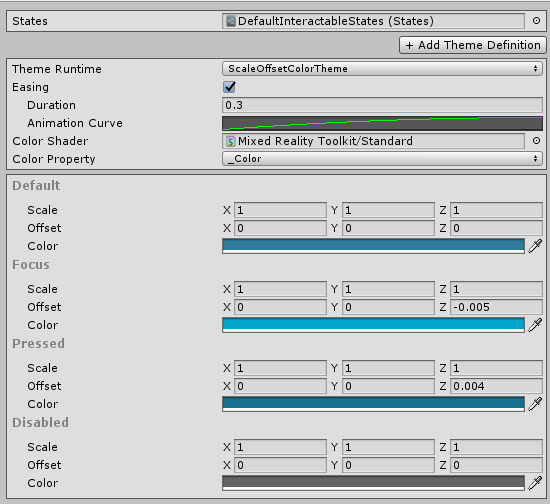This screenshot has width=550, height=504.
Task: Edit Disabled Scale Y field
Action: tap(388, 446)
